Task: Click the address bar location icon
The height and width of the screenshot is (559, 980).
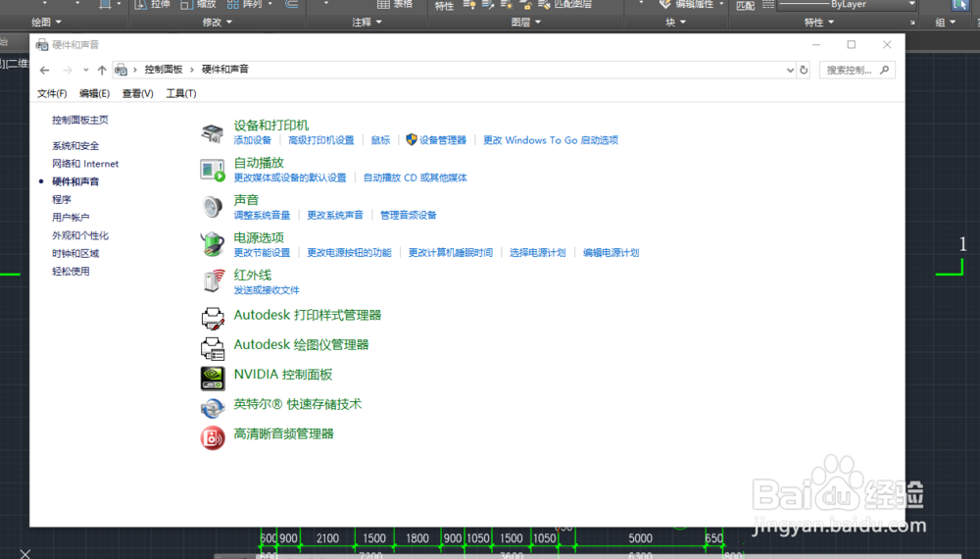Action: tap(122, 70)
